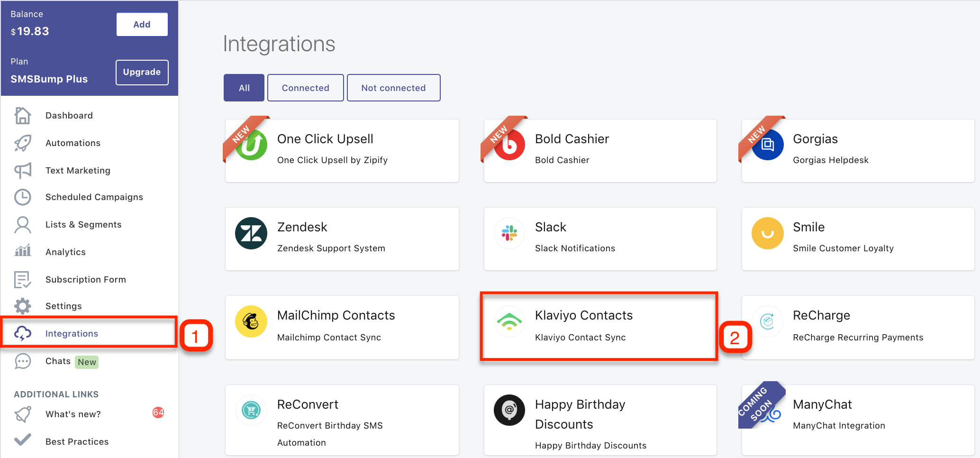This screenshot has width=980, height=458.
Task: Click the Best Practices checkmark icon
Action: (x=22, y=440)
